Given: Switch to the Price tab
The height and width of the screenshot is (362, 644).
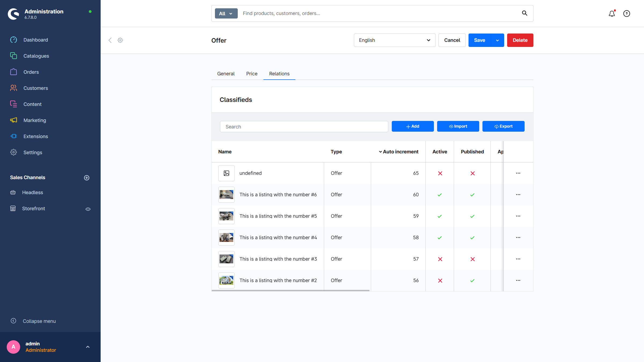Looking at the screenshot, I should coord(251,74).
